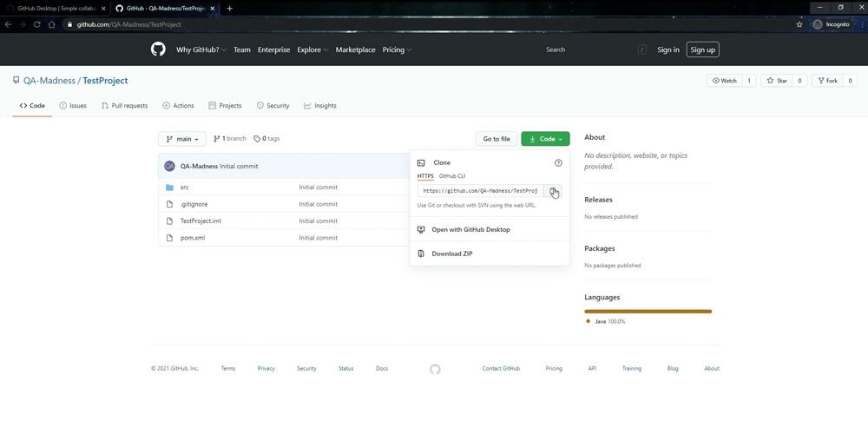The width and height of the screenshot is (868, 448).
Task: Open the Explore navigation dropdown
Action: pyautogui.click(x=312, y=50)
